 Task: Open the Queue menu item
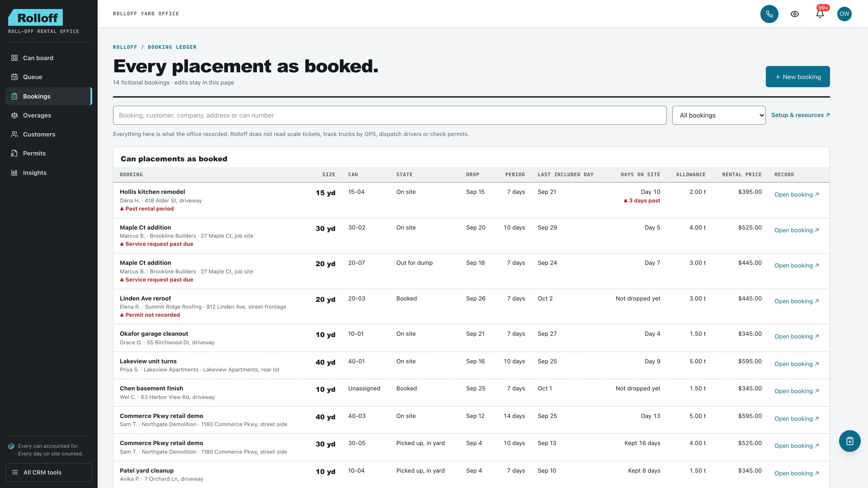point(49,77)
